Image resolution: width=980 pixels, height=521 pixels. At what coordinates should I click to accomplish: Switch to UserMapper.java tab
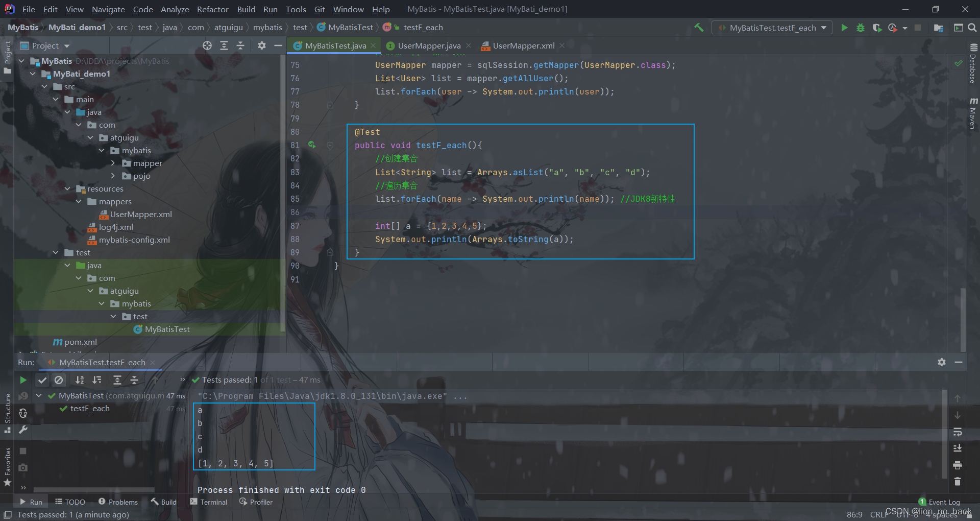[x=429, y=45]
